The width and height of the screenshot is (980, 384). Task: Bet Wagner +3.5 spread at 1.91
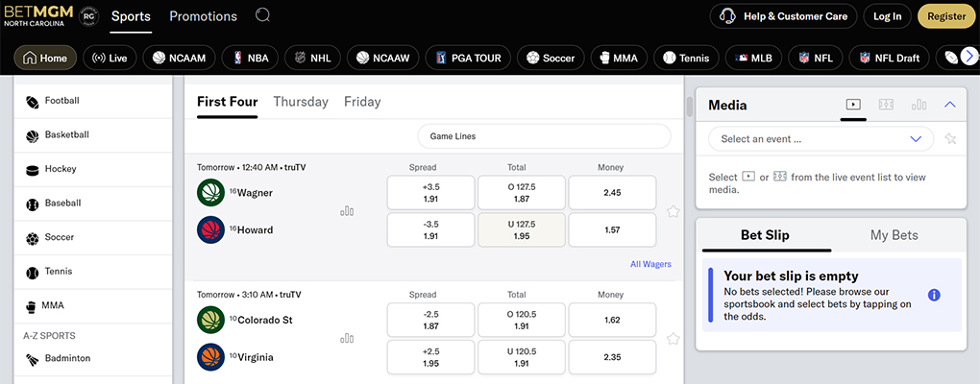[430, 193]
